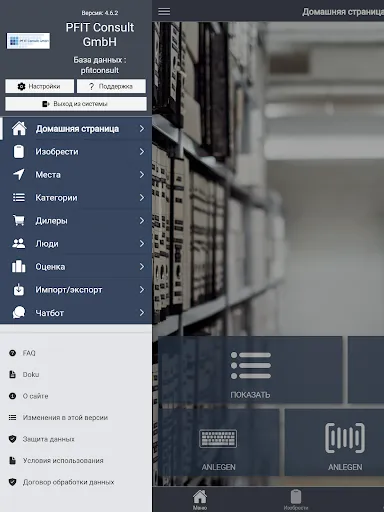
Task: Select the bar chart icon for Оценка
Action: point(19,266)
